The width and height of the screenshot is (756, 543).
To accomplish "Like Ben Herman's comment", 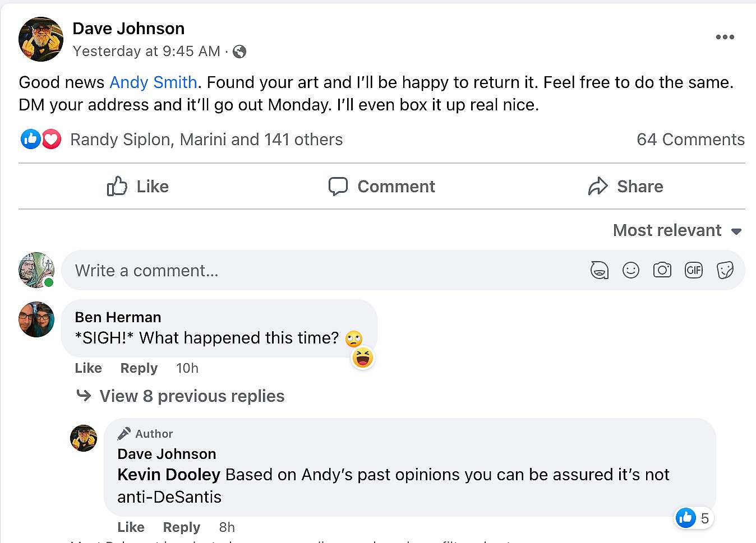I will point(88,368).
